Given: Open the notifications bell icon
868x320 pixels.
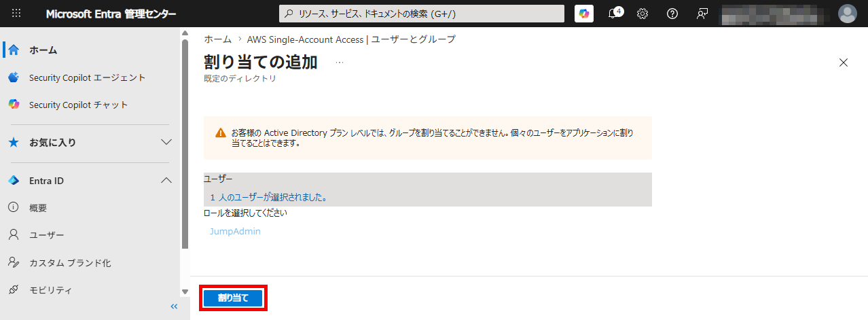Looking at the screenshot, I should tap(613, 14).
